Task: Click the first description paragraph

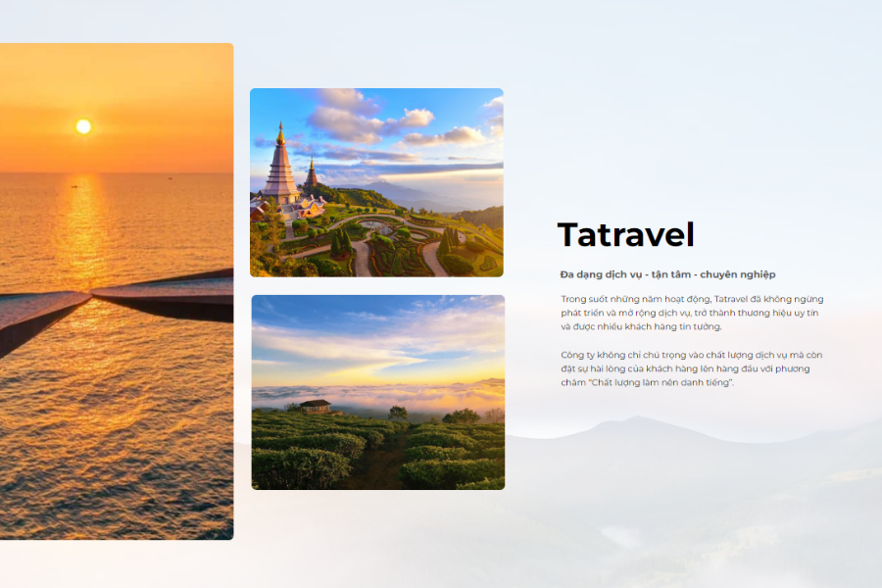Action: (x=691, y=312)
